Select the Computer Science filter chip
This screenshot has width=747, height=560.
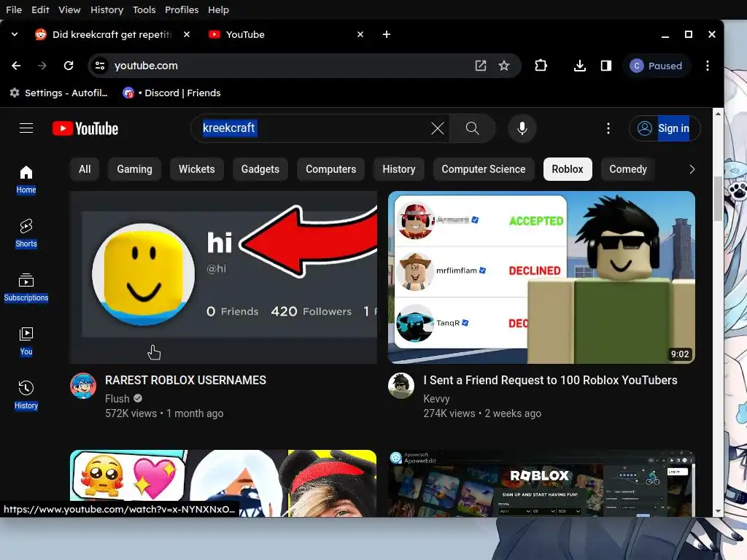pos(484,169)
